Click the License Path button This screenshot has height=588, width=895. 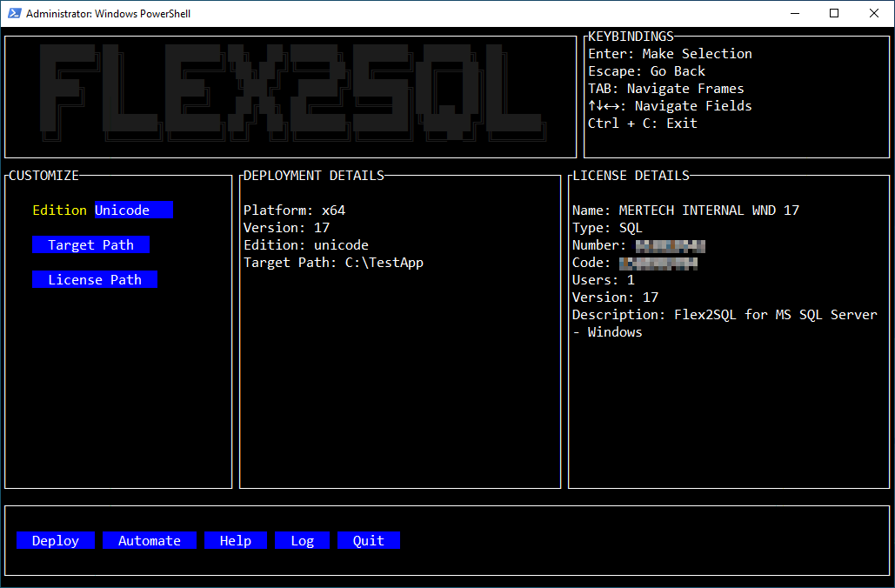95,279
